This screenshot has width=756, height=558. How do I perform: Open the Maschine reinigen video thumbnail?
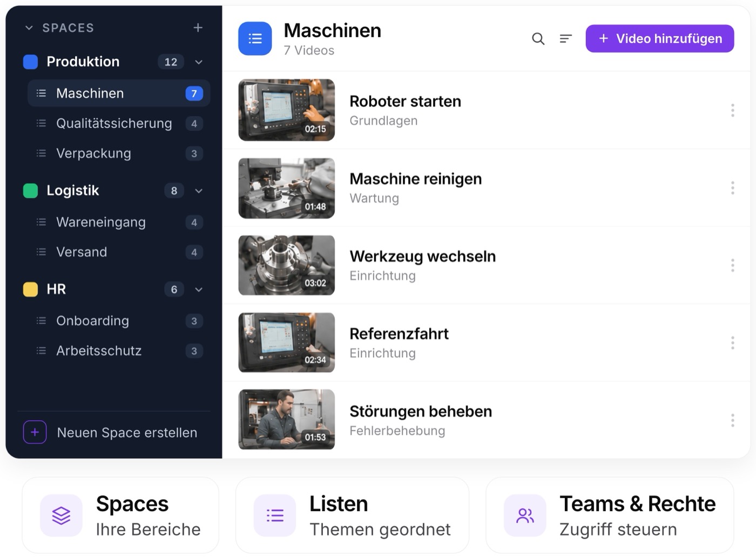[287, 188]
